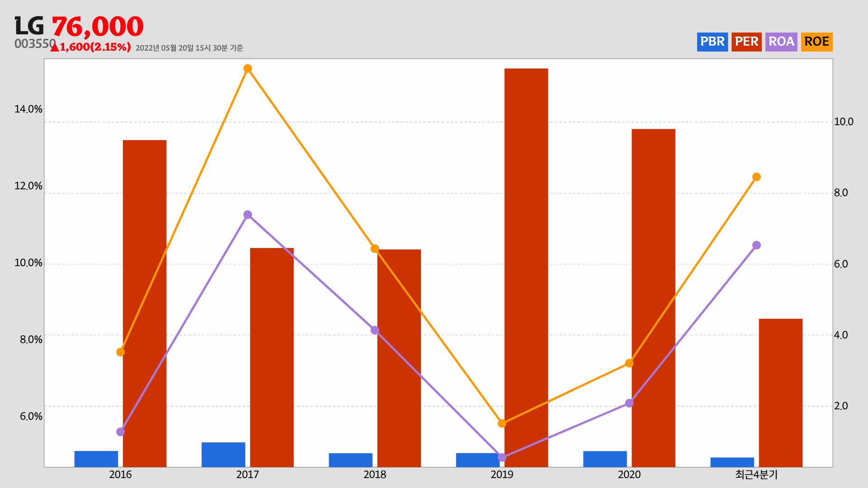The height and width of the screenshot is (488, 868).
Task: Click the 최근4분기 blue PBR bar
Action: (732, 462)
